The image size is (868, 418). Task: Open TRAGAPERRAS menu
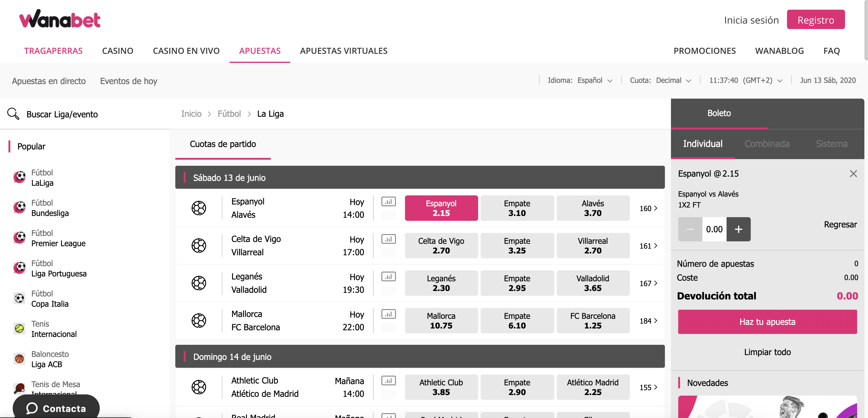[53, 51]
